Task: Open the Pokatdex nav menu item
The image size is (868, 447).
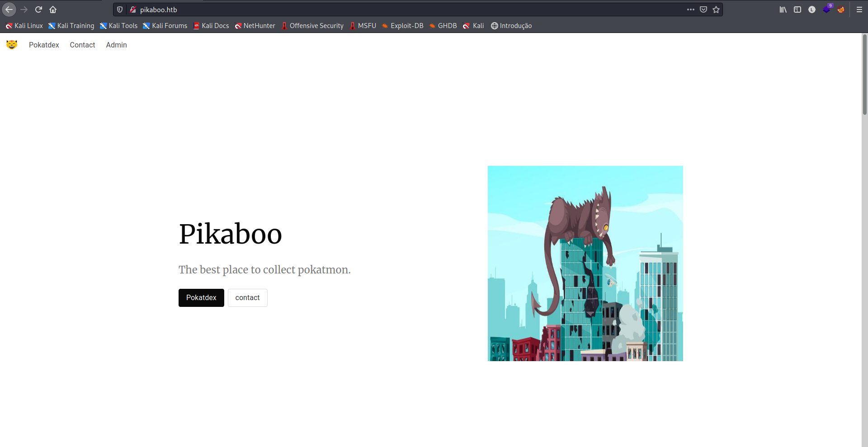Action: tap(44, 45)
